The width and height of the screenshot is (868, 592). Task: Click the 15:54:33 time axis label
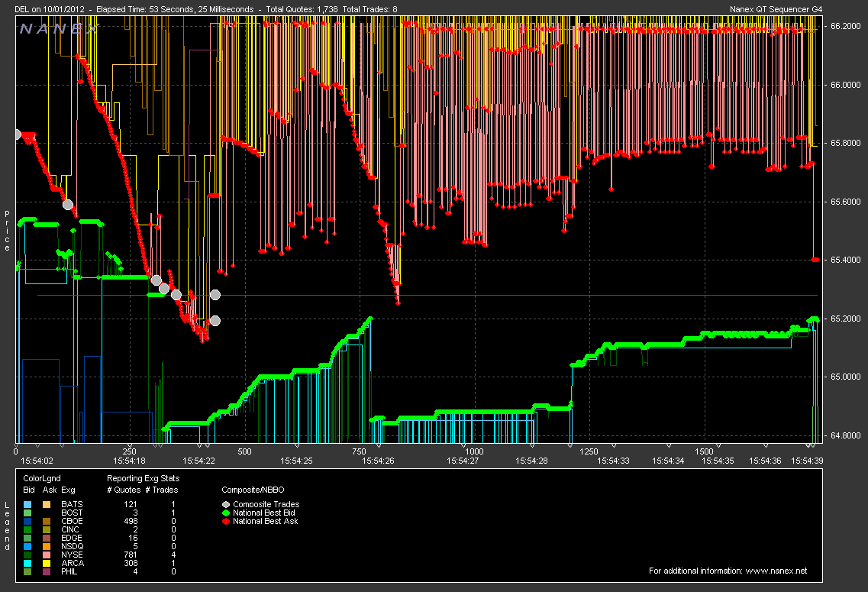(612, 461)
